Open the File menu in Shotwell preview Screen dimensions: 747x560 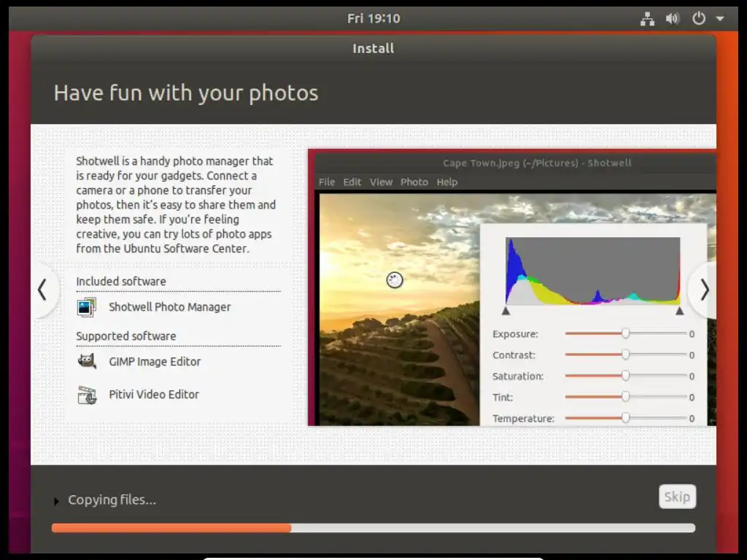tap(327, 182)
